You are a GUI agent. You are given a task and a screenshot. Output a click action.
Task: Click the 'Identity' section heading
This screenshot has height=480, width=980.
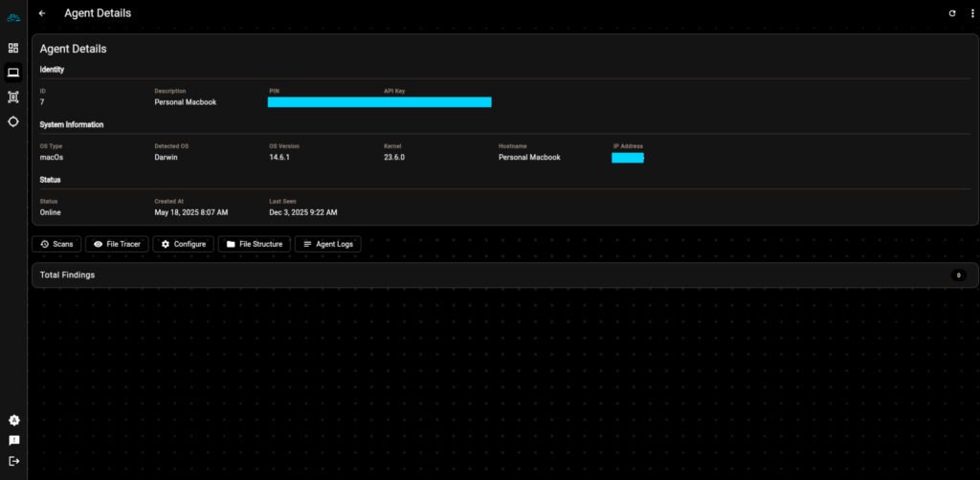pyautogui.click(x=52, y=70)
